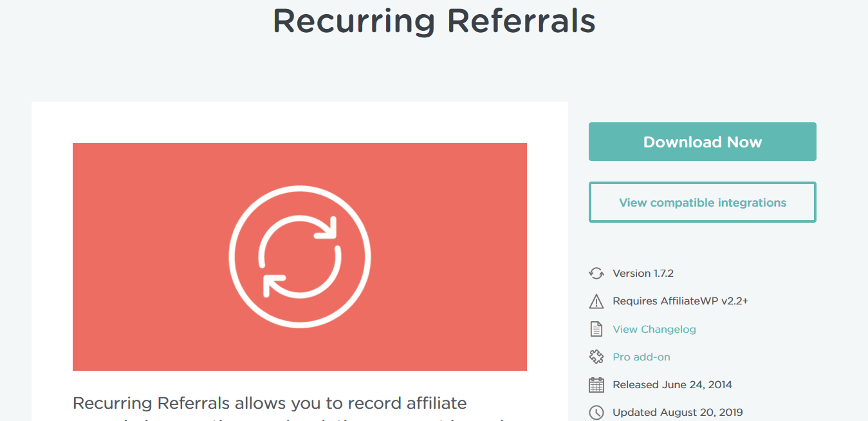Image resolution: width=868 pixels, height=421 pixels.
Task: Click the puzzle piece icon beside Pro add-on
Action: pyautogui.click(x=596, y=357)
